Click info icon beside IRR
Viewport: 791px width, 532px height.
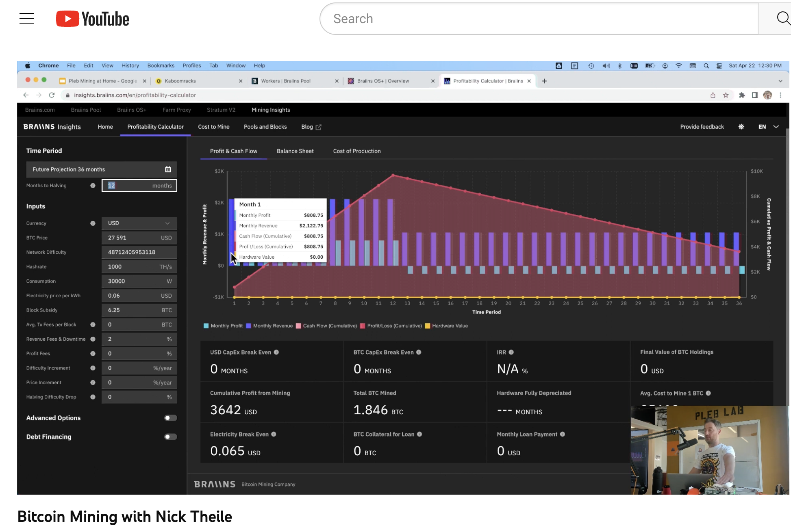tap(511, 352)
